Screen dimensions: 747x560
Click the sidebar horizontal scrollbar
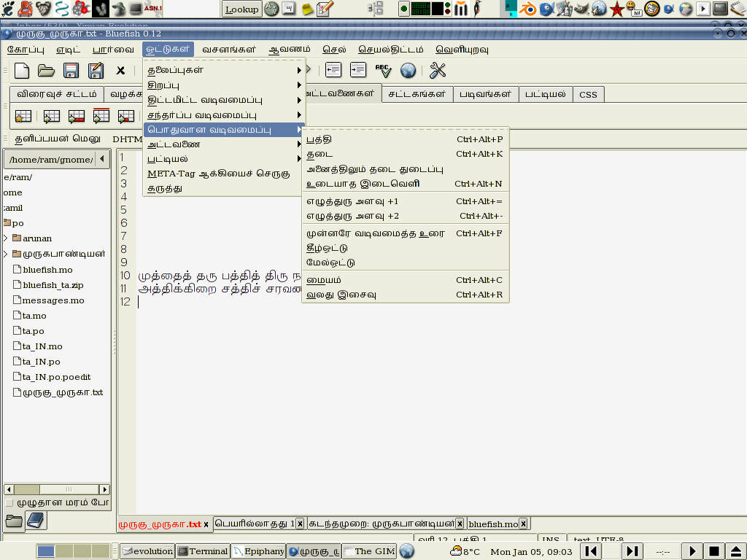(57, 489)
